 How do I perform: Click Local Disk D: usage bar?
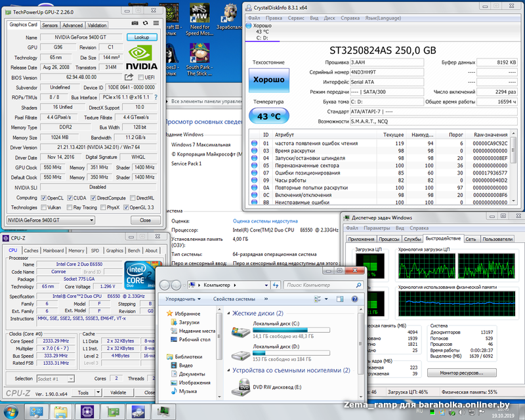291,353
